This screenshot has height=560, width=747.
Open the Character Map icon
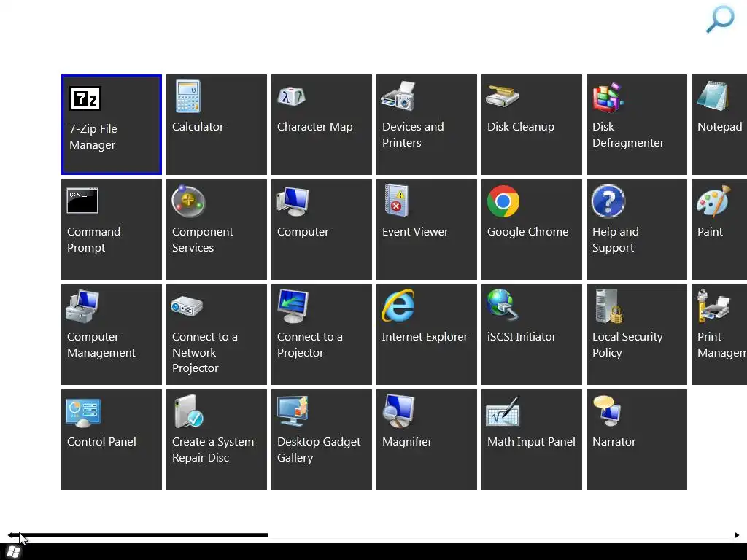(291, 96)
